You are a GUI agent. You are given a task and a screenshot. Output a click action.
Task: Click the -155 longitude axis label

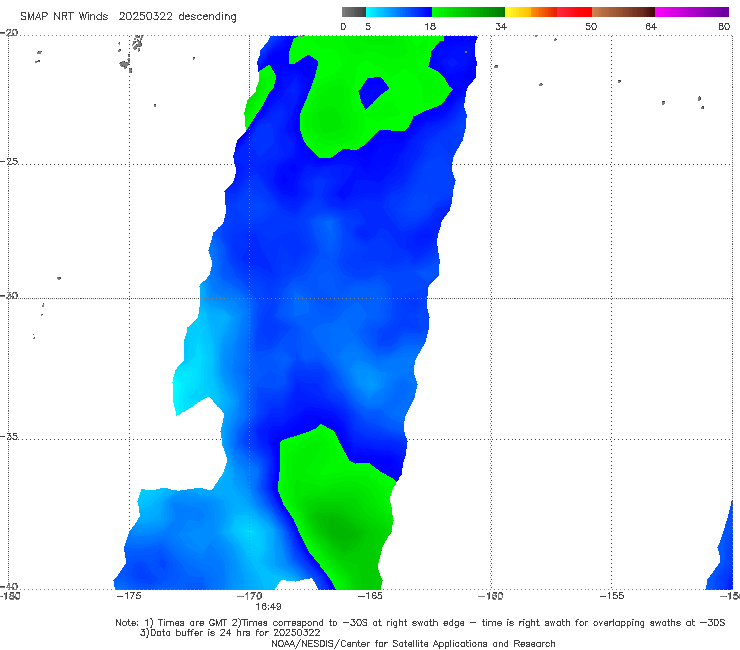click(x=612, y=596)
